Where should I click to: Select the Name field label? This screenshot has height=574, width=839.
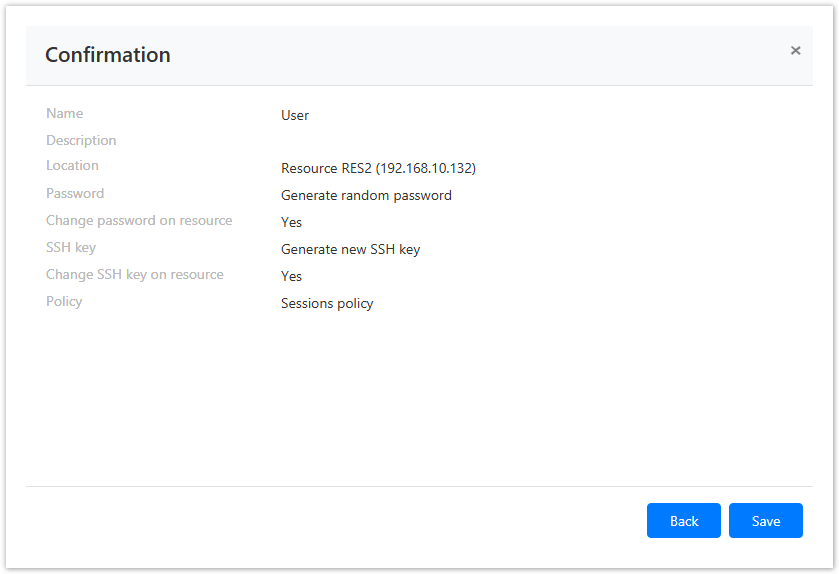click(x=65, y=114)
